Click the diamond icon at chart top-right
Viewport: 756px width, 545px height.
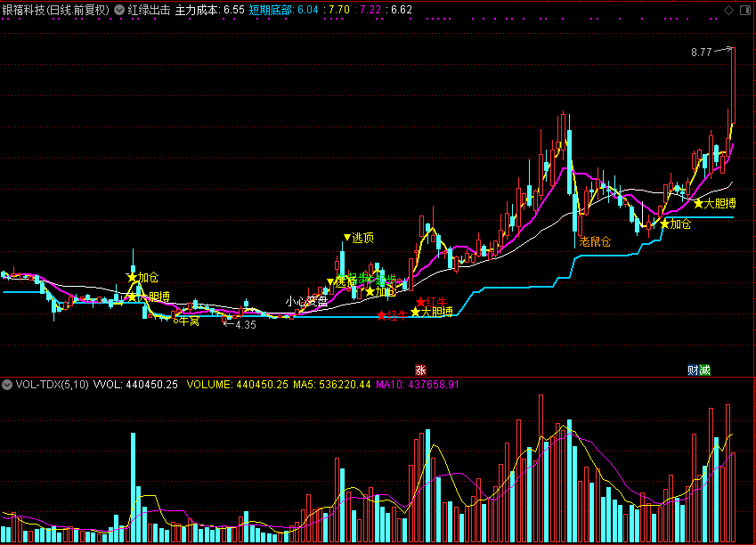729,10
